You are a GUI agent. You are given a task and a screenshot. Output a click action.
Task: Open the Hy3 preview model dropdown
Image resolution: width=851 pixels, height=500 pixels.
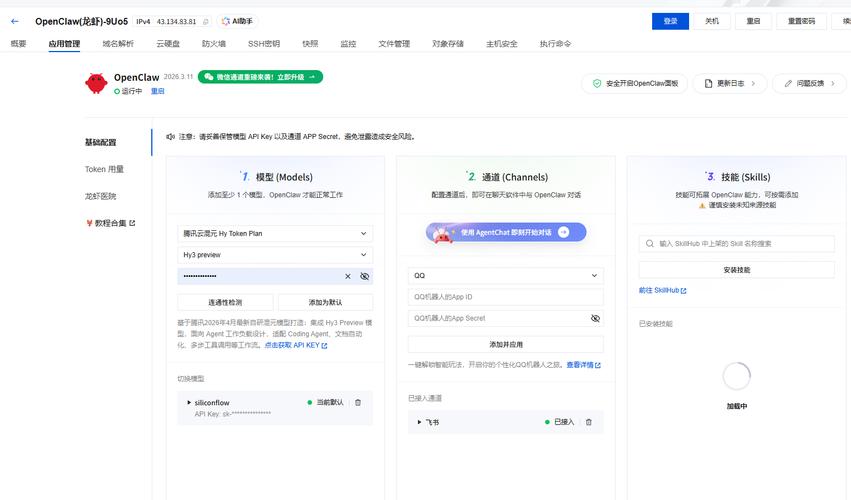[275, 255]
